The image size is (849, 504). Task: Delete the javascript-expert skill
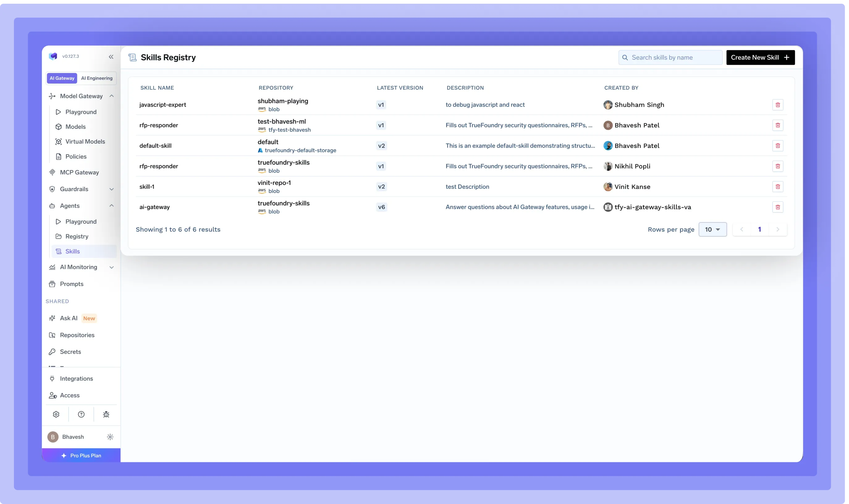tap(778, 105)
